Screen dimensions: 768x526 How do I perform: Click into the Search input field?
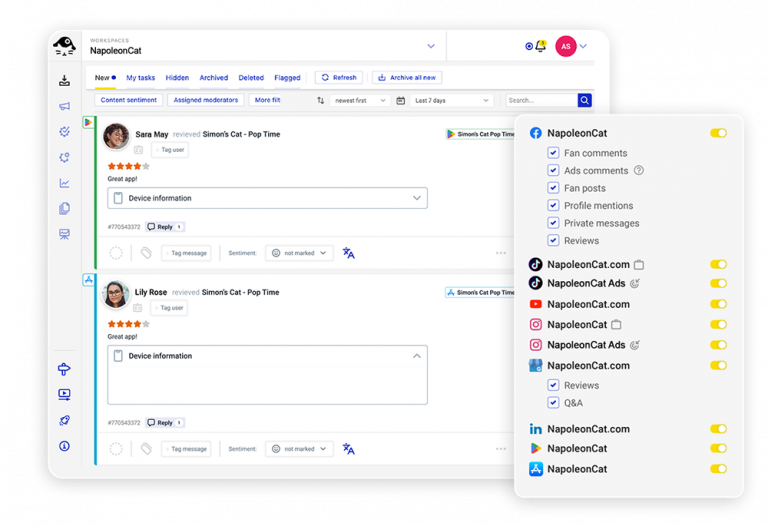point(542,100)
